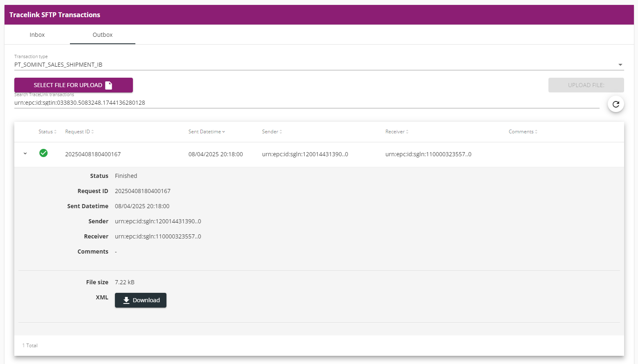Image resolution: width=638 pixels, height=364 pixels.
Task: Click row sent datetime 08/04/2025 20:18:00 cell
Action: click(x=216, y=154)
